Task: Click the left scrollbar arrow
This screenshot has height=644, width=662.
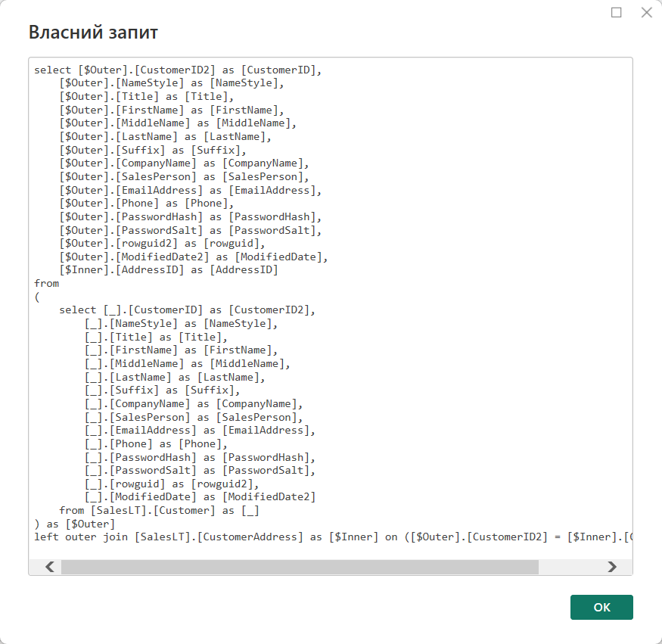Action: (48, 566)
